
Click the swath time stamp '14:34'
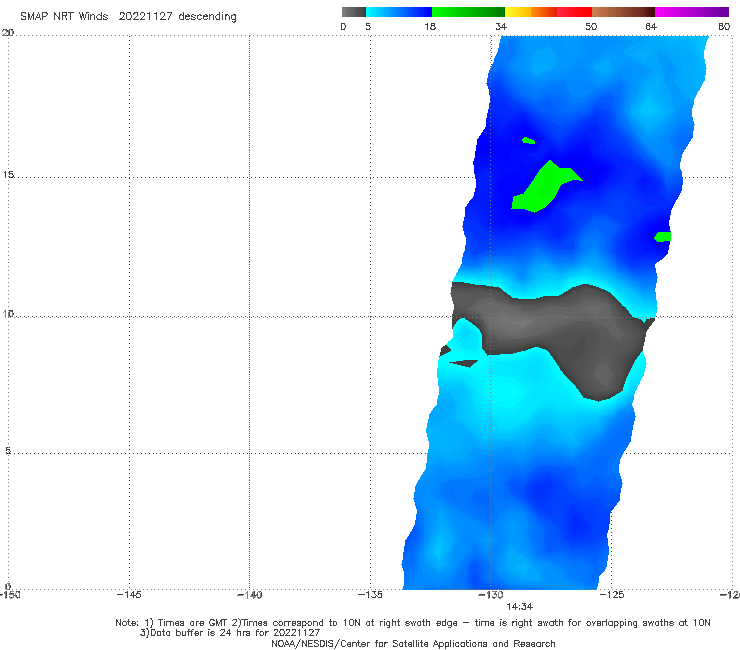pyautogui.click(x=520, y=607)
